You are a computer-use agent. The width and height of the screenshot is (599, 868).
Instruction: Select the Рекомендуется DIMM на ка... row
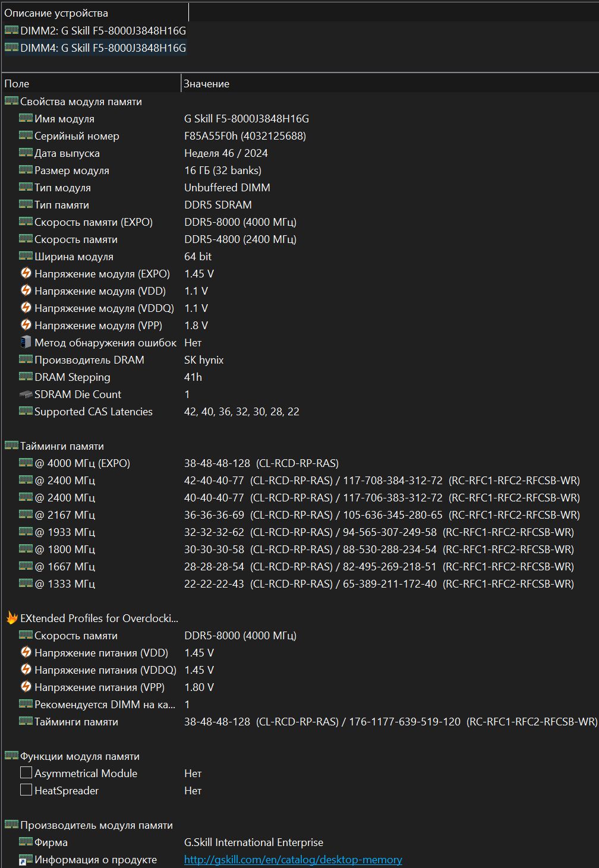click(x=299, y=705)
